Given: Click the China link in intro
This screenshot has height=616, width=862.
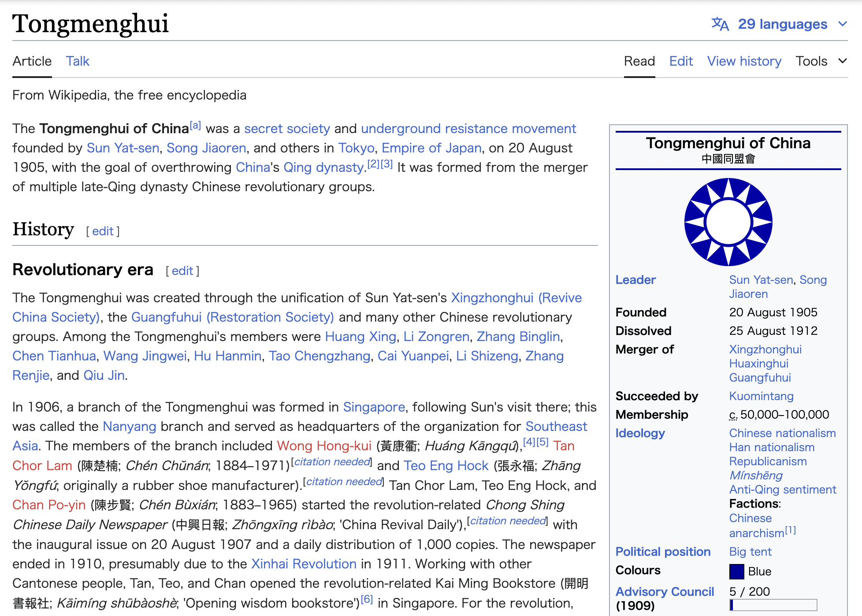Looking at the screenshot, I should 253,167.
